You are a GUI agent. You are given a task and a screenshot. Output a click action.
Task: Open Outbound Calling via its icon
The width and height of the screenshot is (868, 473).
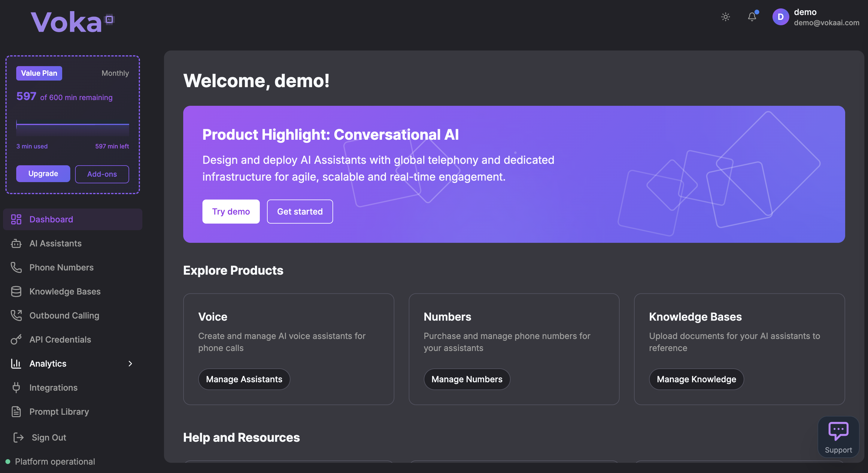click(16, 316)
